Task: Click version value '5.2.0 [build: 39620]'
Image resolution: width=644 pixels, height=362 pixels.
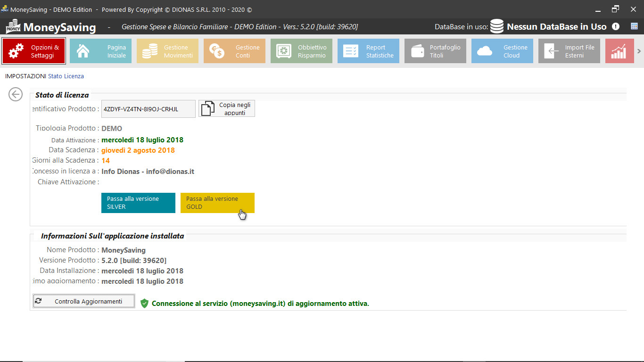Action: pyautogui.click(x=134, y=261)
